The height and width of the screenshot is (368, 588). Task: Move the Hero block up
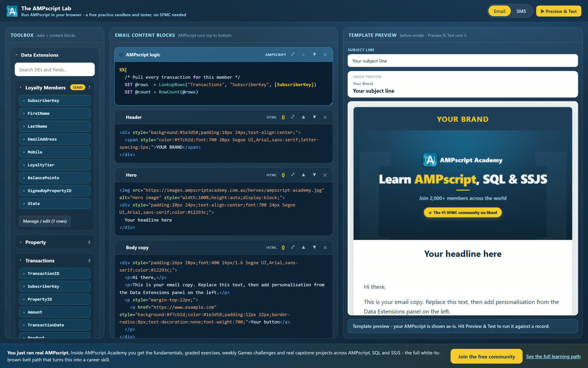tap(303, 175)
